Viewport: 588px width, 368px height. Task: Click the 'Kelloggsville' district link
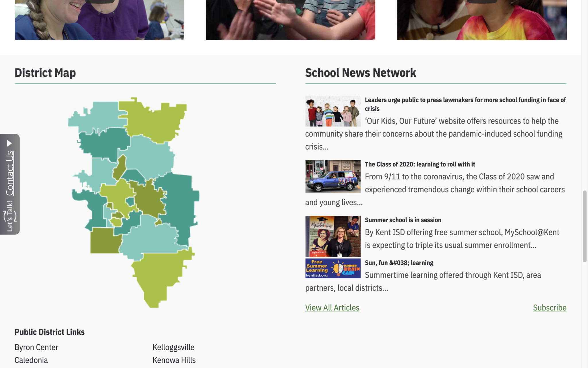[x=173, y=347]
